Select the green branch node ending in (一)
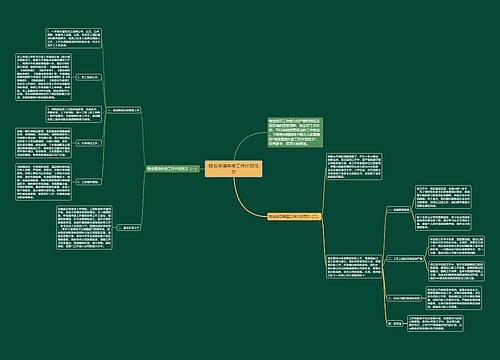This screenshot has height=360, width=500. [x=172, y=169]
